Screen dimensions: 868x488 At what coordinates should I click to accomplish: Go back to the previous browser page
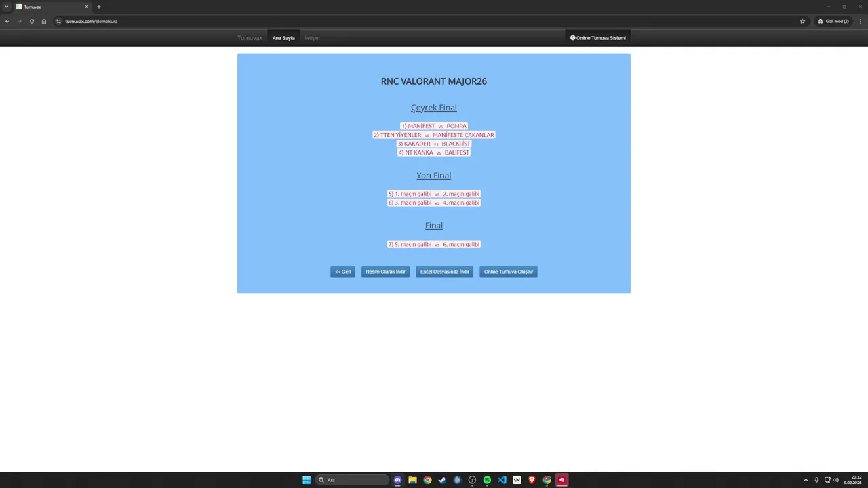click(x=7, y=21)
